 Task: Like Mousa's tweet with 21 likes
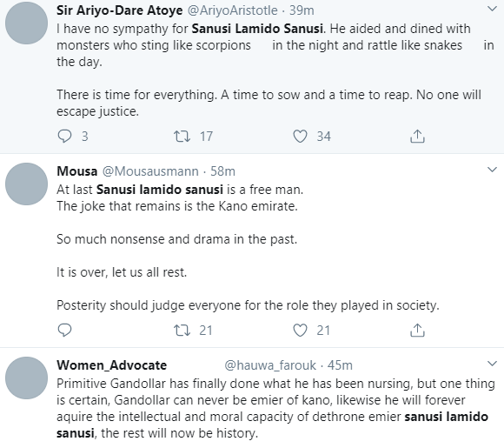300,331
